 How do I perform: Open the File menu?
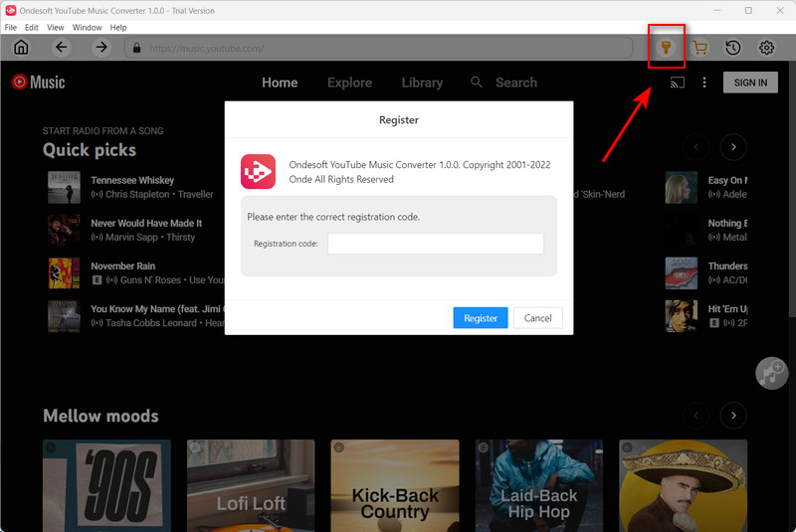click(x=11, y=28)
